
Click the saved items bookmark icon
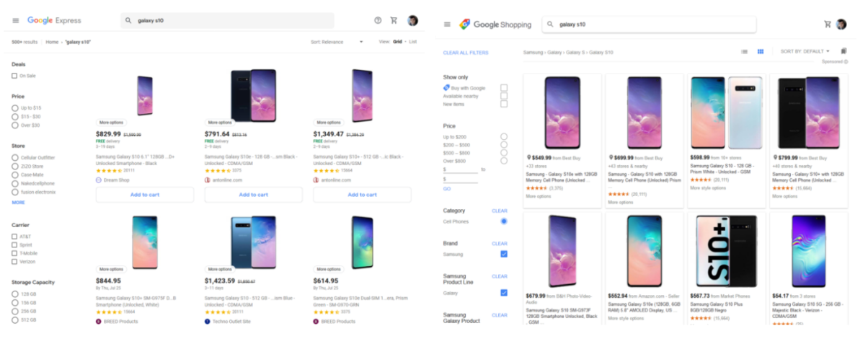(844, 51)
